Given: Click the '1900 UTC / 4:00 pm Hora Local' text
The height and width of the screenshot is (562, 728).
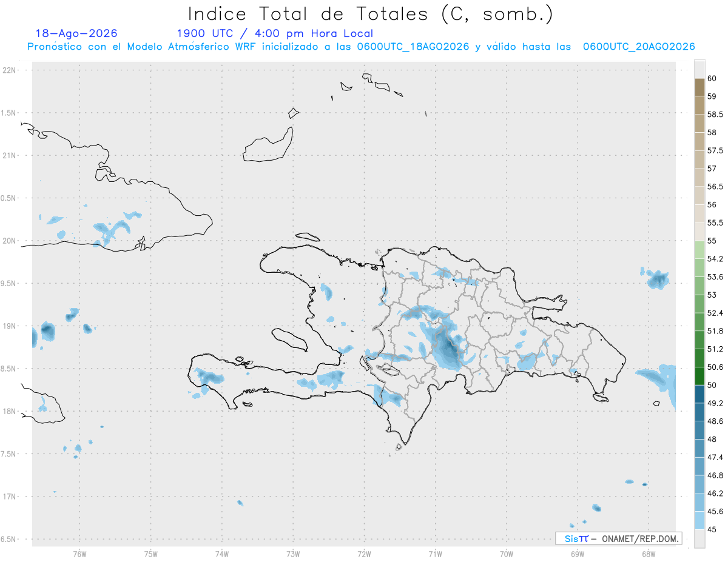Looking at the screenshot, I should coord(275,33).
